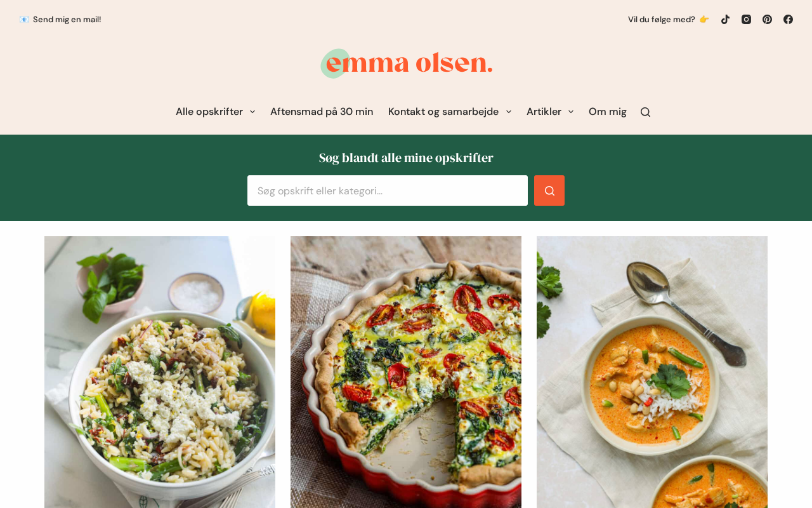Open the Pinterest profile icon

[x=767, y=19]
